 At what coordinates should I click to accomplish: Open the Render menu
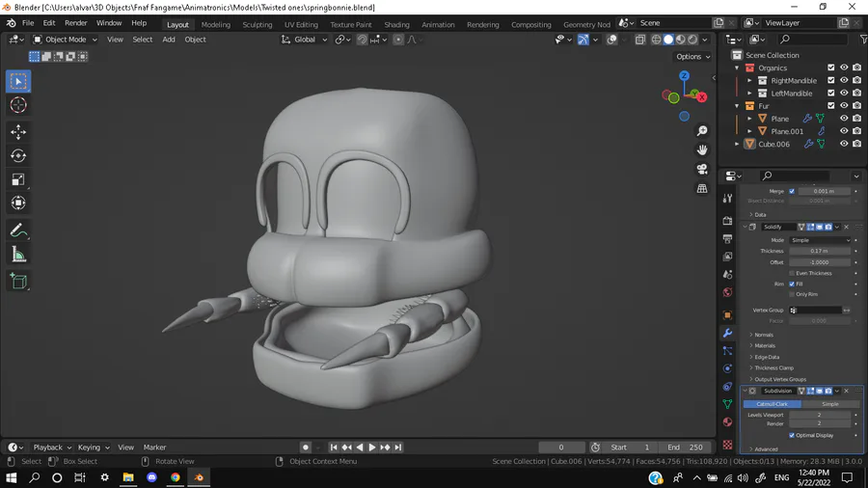[x=76, y=22]
